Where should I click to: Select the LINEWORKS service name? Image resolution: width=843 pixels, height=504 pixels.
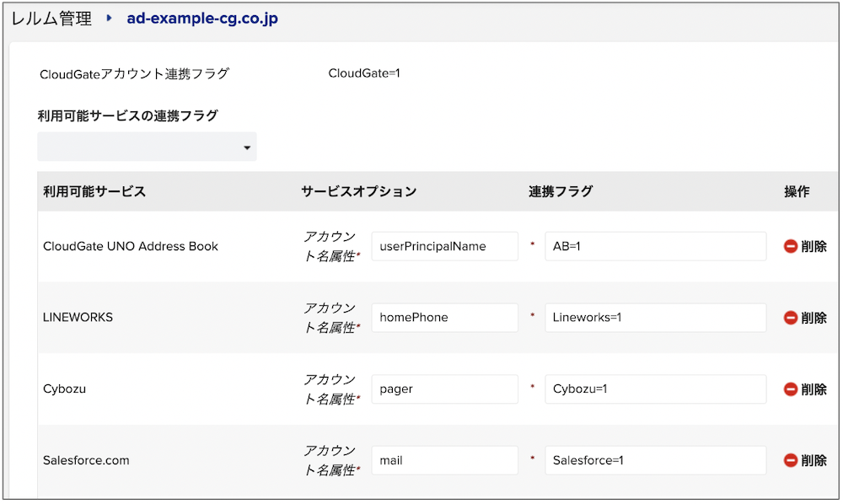tap(78, 318)
